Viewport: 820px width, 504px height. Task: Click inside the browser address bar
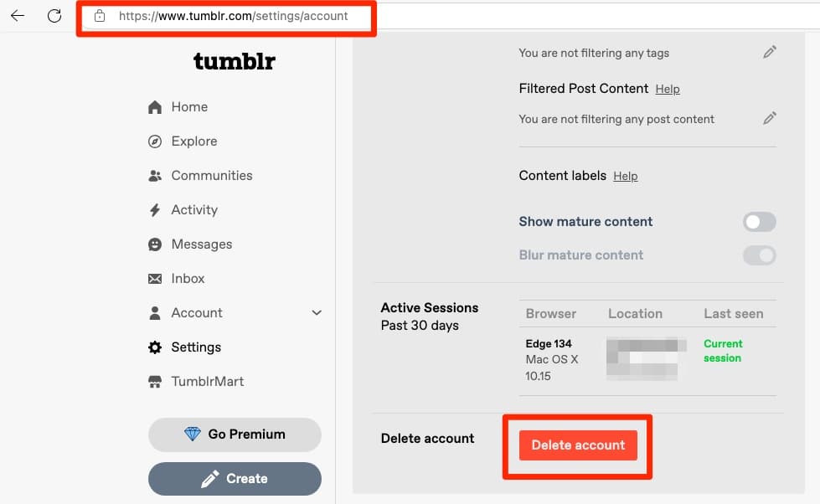click(x=226, y=15)
